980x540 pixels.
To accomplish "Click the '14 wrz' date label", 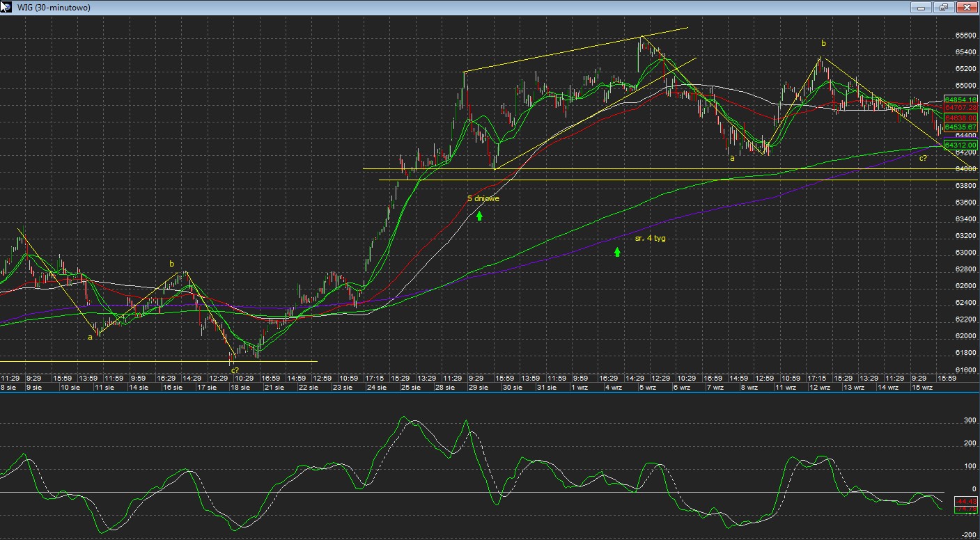I will coord(888,387).
